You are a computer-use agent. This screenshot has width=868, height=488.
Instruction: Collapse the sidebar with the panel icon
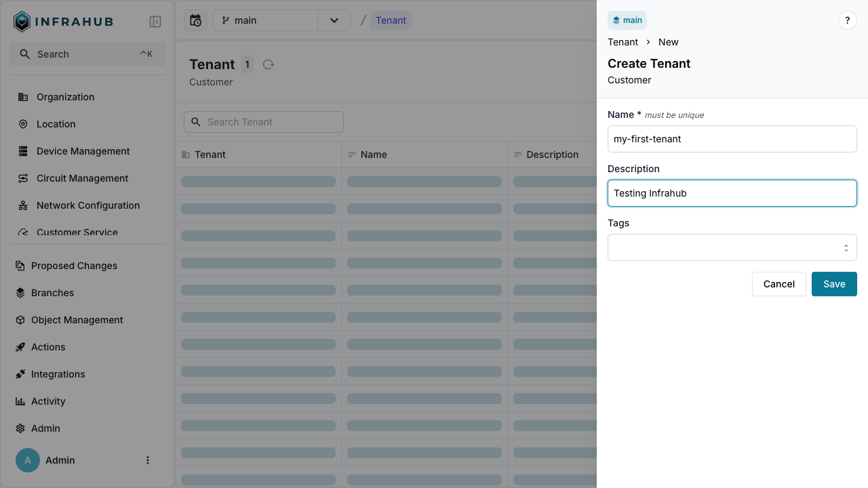pyautogui.click(x=155, y=22)
